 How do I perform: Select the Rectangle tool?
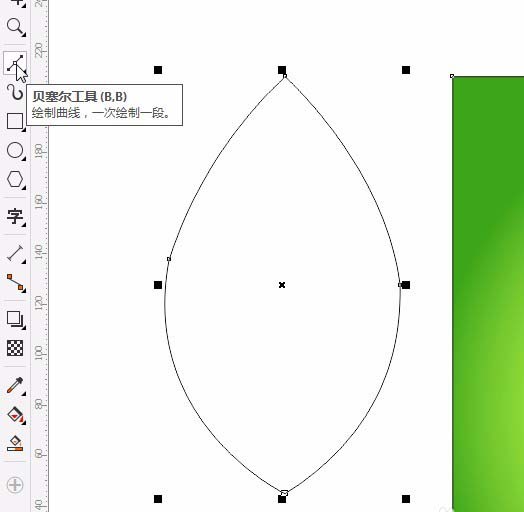pos(15,121)
